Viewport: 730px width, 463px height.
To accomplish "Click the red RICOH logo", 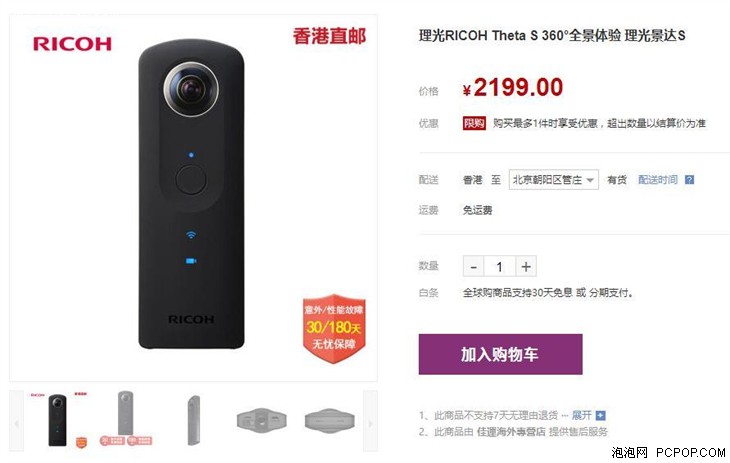I will (72, 44).
